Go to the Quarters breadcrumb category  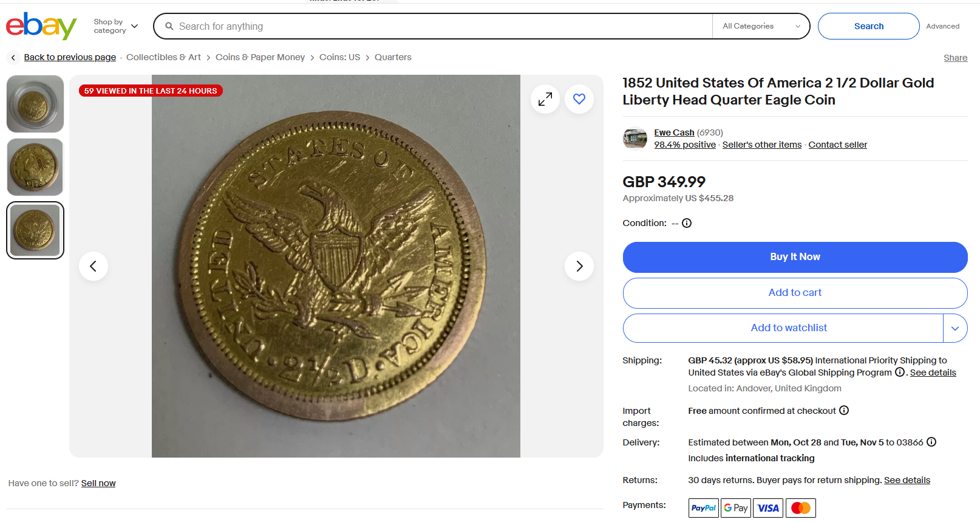point(393,57)
